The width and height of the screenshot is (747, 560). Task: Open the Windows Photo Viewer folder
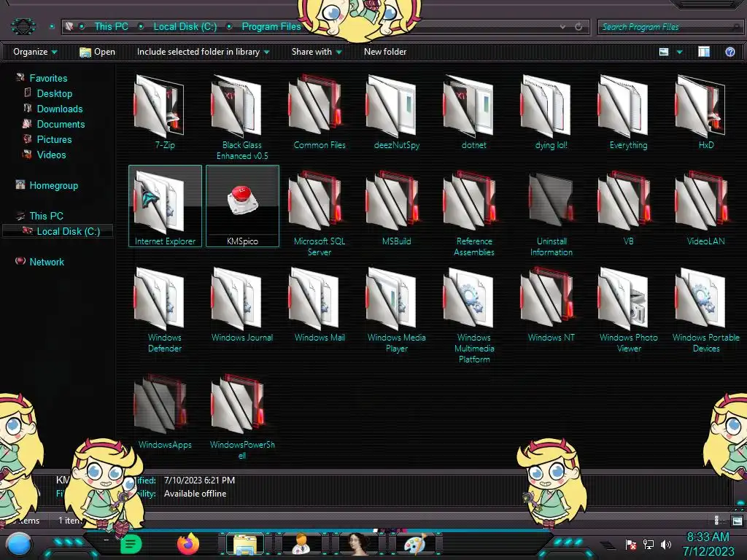(x=628, y=309)
